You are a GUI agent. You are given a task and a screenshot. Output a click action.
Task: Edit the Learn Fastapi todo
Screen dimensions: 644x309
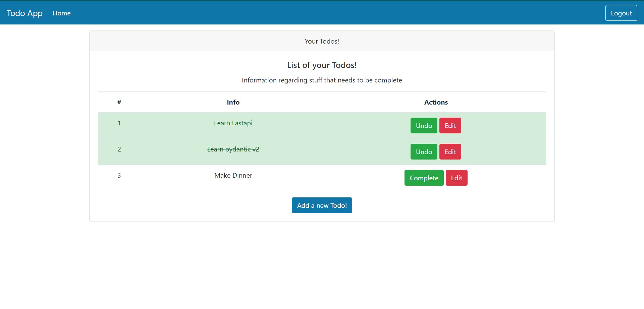pos(450,126)
